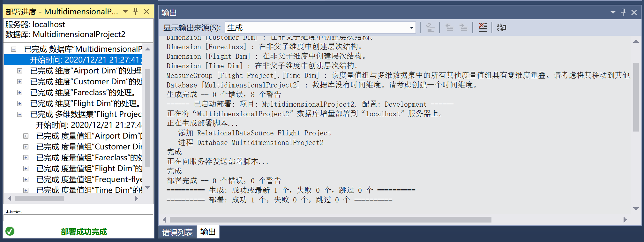
Task: Click the green deployment success checkmark icon
Action: [x=10, y=231]
